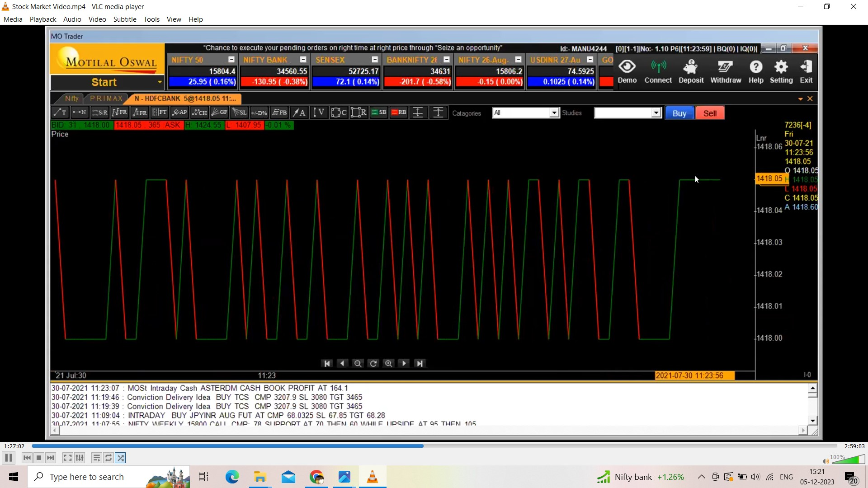Expand the Start dropdown menu
This screenshot has height=488, width=868.
point(160,82)
